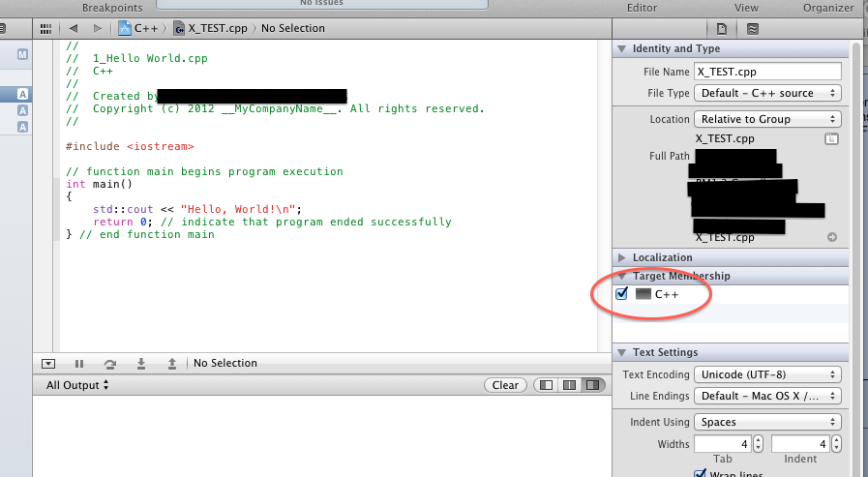868x477 pixels.
Task: Show only the console pane
Action: [591, 385]
